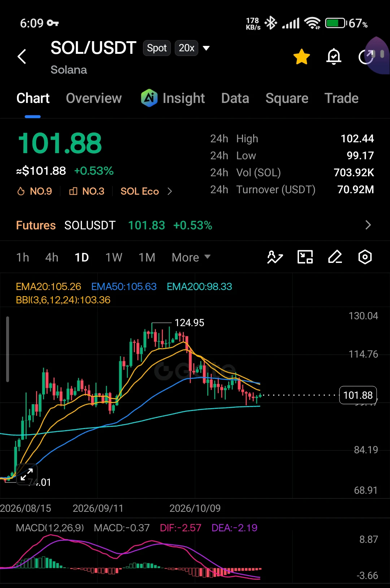Tap the MACD(12,26,9) indicator label

click(x=50, y=528)
